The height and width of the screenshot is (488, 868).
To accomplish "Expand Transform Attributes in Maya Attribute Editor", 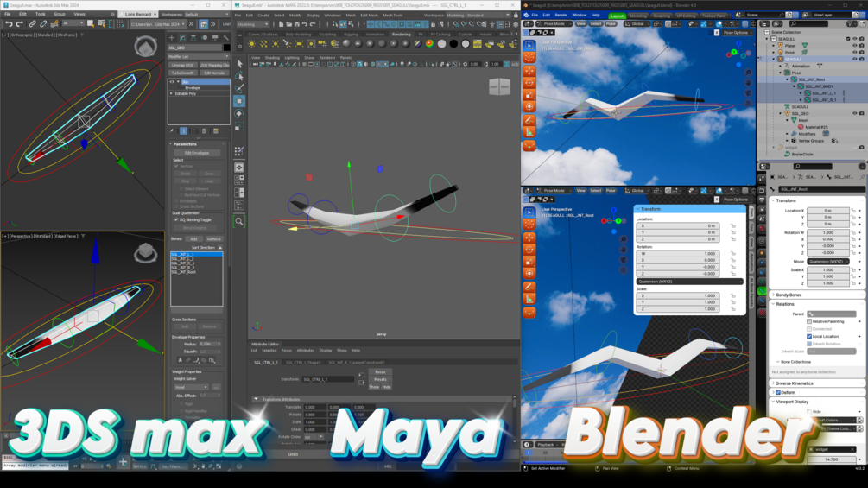I will tap(256, 399).
